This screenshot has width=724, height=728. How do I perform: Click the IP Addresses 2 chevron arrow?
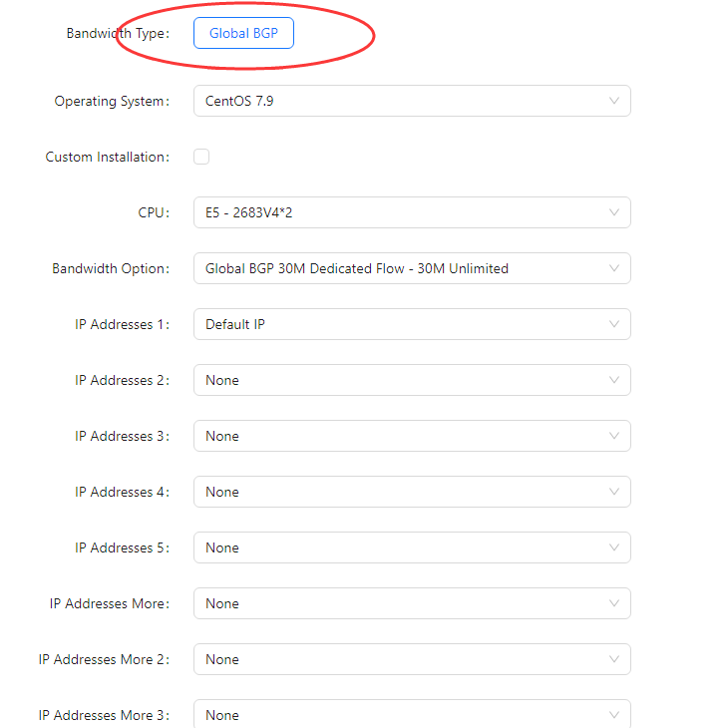[x=613, y=380]
